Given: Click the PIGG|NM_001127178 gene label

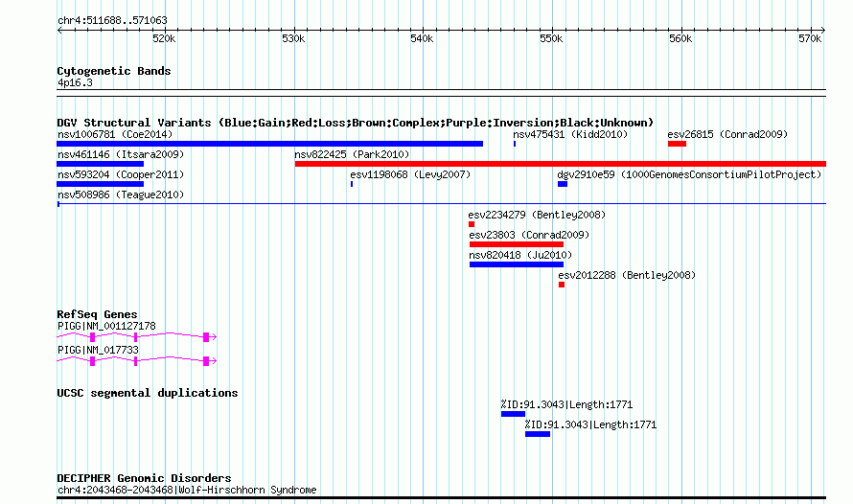Looking at the screenshot, I should pos(106,326).
